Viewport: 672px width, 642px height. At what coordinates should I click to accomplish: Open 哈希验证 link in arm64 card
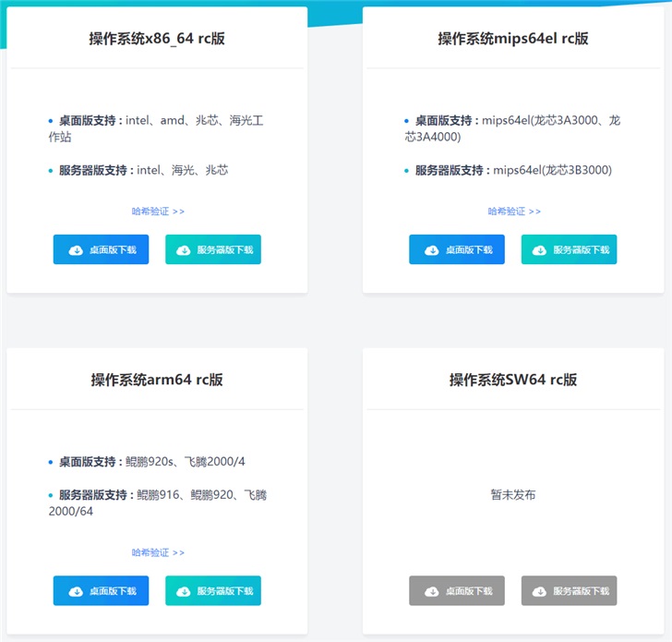[x=158, y=552]
